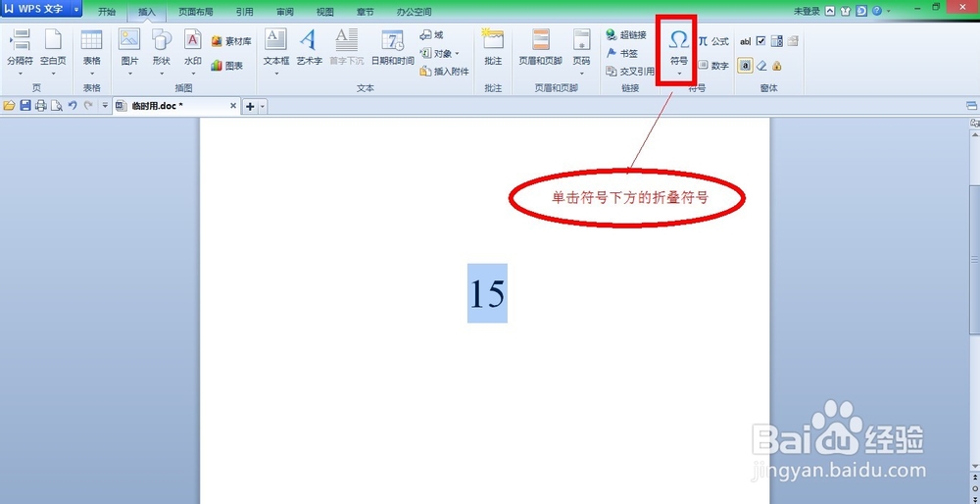The image size is (980, 504).
Task: Switch to the 页面布局 tab
Action: coord(196,12)
